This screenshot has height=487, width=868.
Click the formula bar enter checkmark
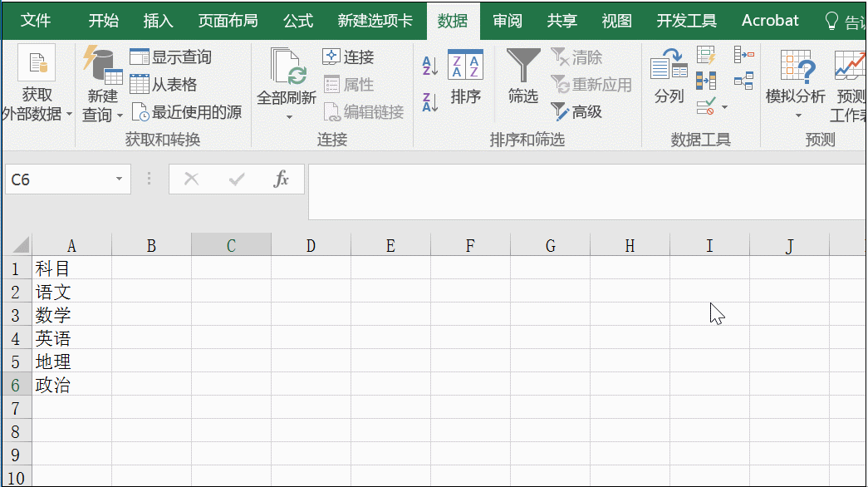point(237,179)
